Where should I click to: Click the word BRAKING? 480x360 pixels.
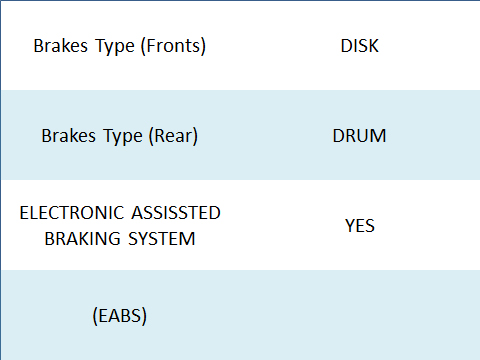point(82,239)
